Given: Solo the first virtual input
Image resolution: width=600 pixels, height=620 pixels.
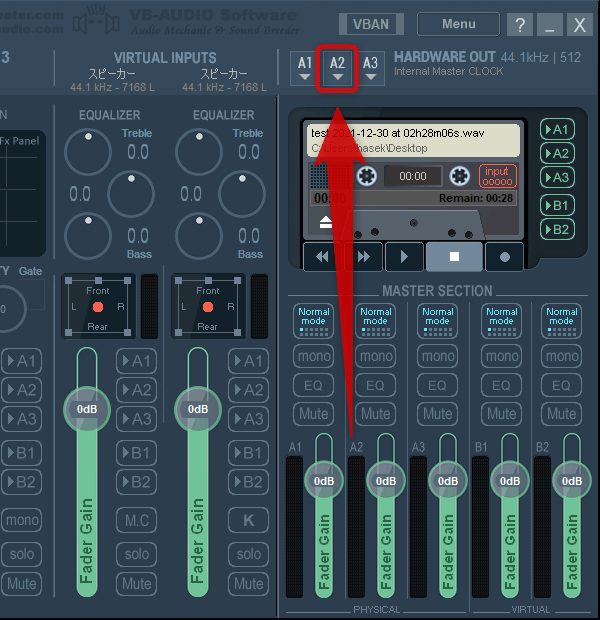Looking at the screenshot, I should pos(136,554).
